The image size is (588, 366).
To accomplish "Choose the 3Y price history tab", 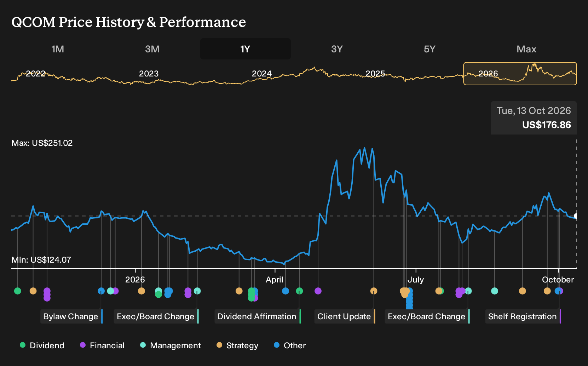I will [337, 49].
